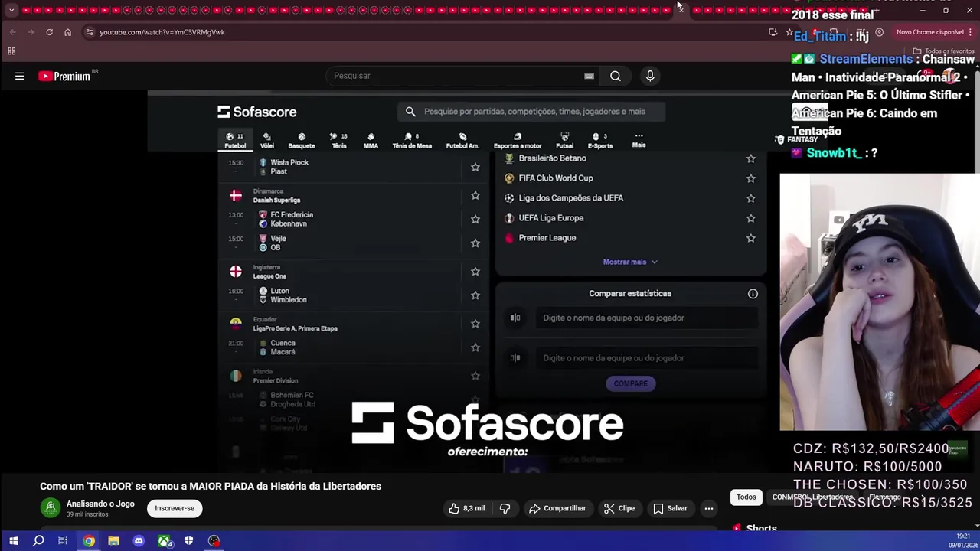
Task: Click the Compartilhar share button
Action: 557,508
